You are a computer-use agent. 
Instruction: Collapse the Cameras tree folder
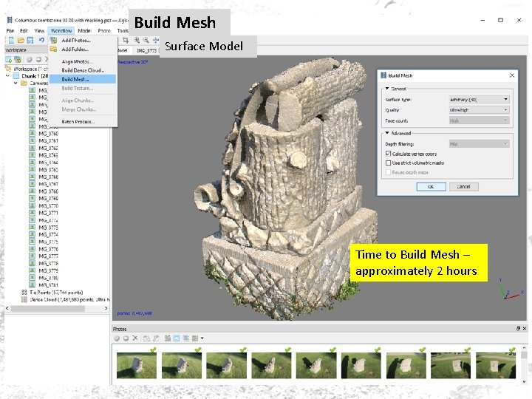[x=16, y=83]
